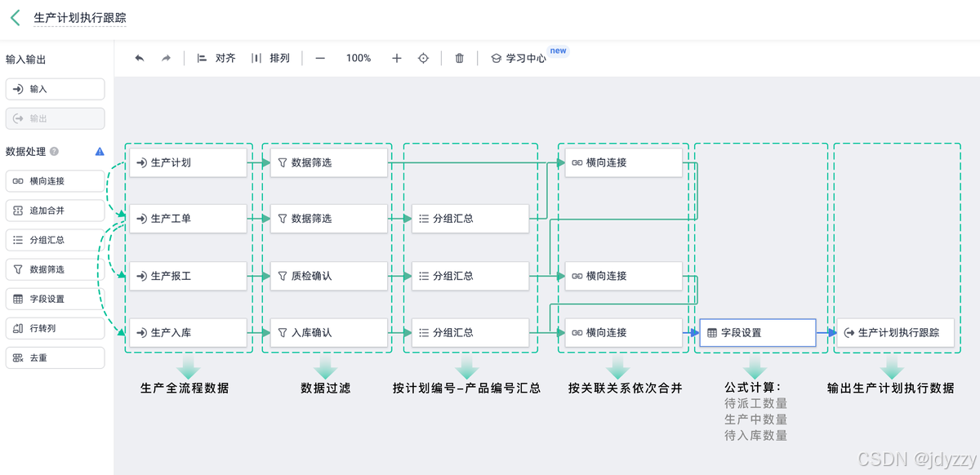This screenshot has width=980, height=475.
Task: Open 学习中心 learning center
Action: (518, 59)
